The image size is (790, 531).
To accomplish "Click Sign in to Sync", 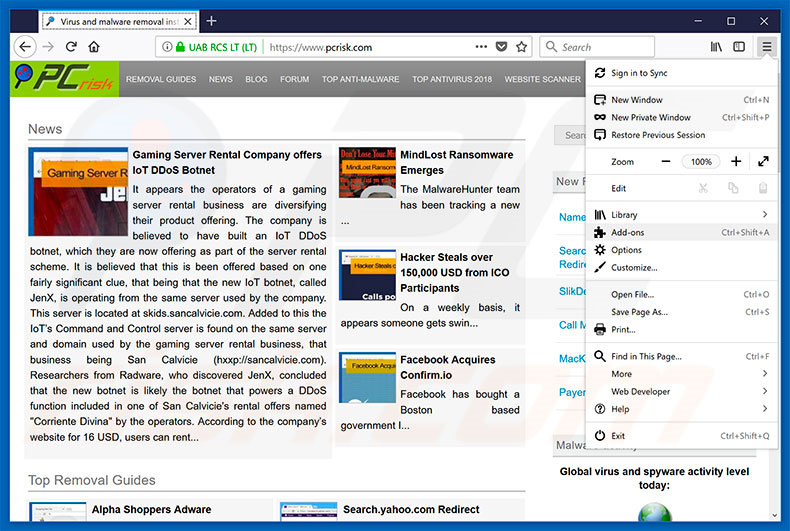I will (681, 73).
